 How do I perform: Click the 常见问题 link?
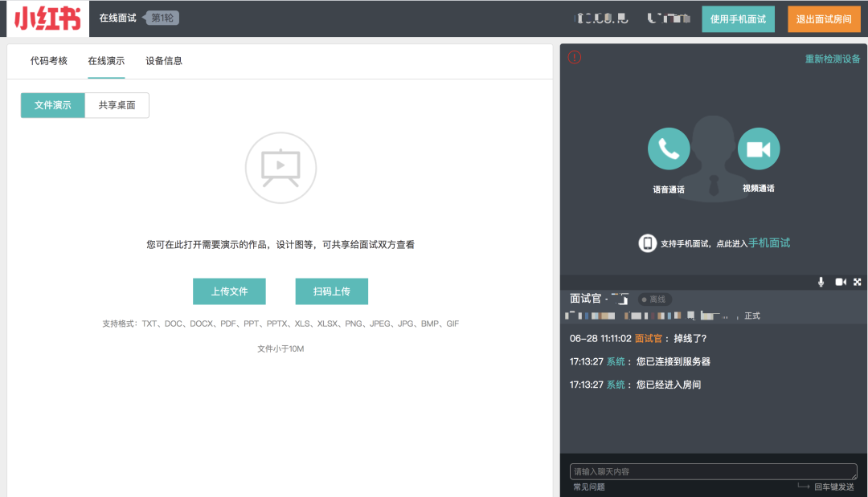point(589,487)
